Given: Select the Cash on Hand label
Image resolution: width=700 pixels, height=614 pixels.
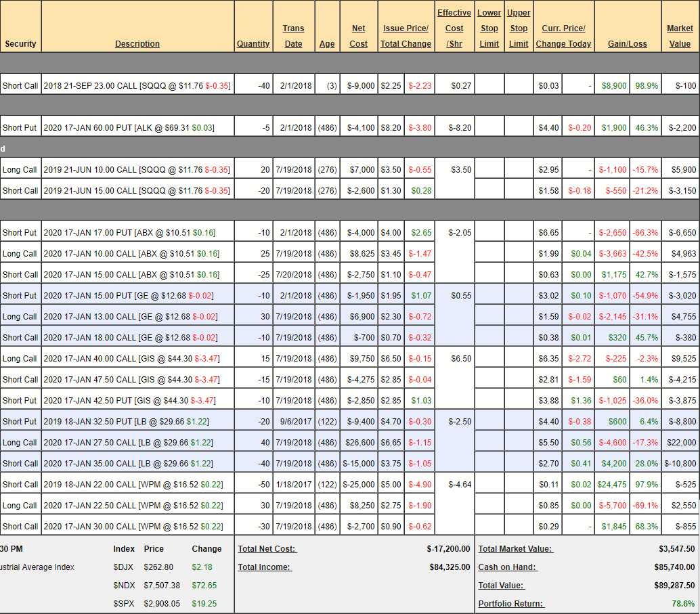Looking at the screenshot, I should pos(508,567).
